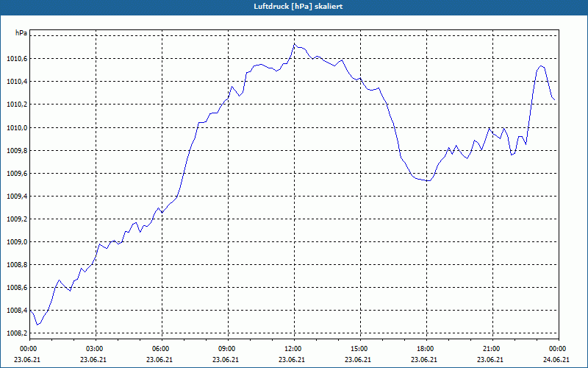The height and width of the screenshot is (368, 588).
Task: Click the 12:00 time label
Action: tap(294, 349)
